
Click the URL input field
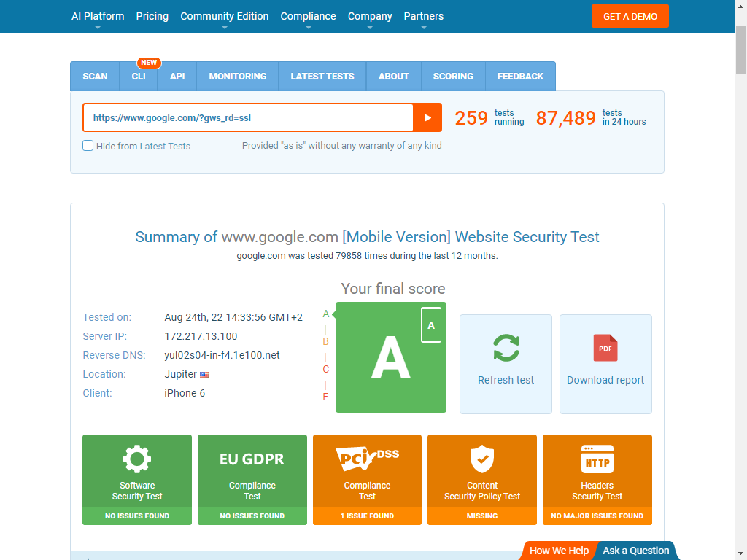point(248,117)
